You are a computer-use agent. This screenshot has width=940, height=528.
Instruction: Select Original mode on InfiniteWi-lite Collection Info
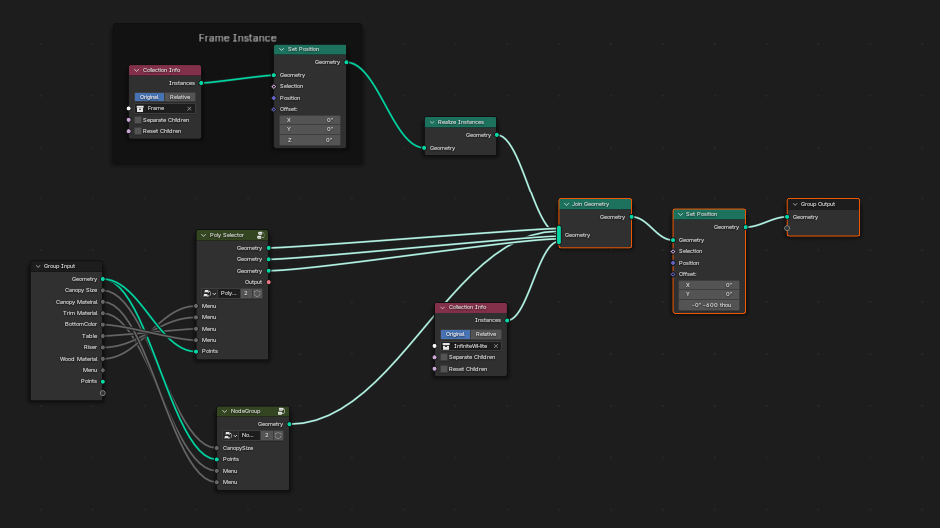click(x=455, y=334)
